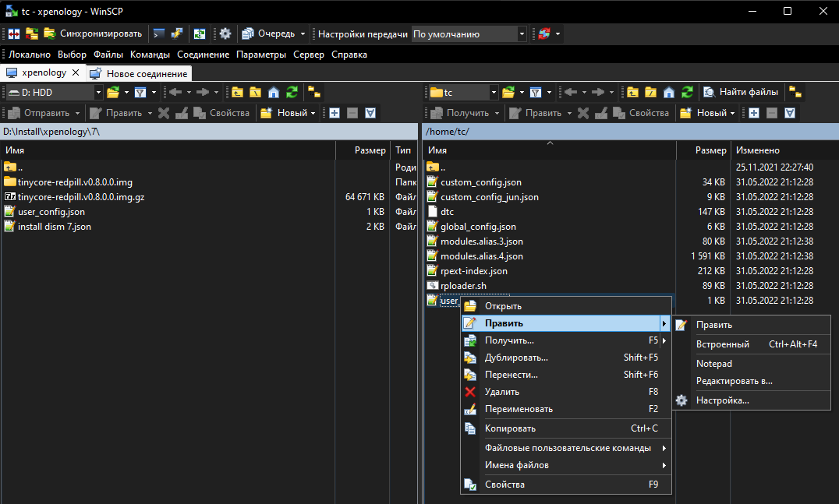Refresh the local panel file list
The width and height of the screenshot is (839, 504).
(292, 92)
